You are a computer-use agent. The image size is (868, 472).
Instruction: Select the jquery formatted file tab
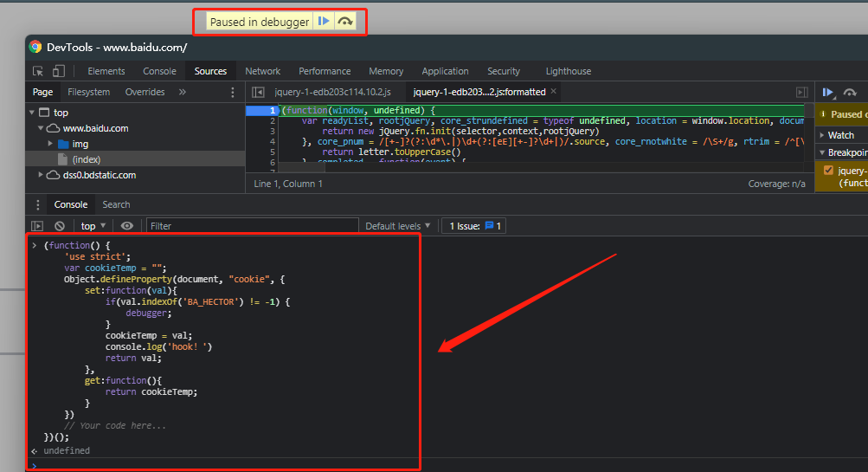click(x=479, y=92)
